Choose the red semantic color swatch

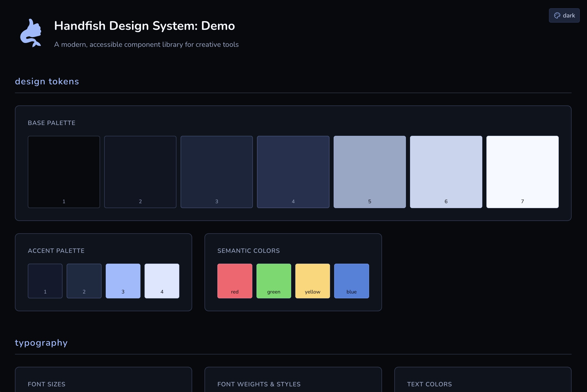pyautogui.click(x=235, y=281)
